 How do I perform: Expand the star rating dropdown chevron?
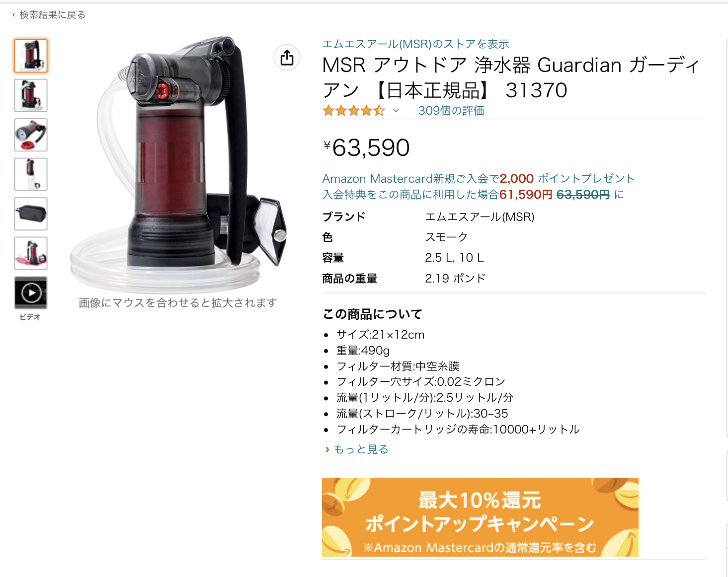tap(396, 111)
